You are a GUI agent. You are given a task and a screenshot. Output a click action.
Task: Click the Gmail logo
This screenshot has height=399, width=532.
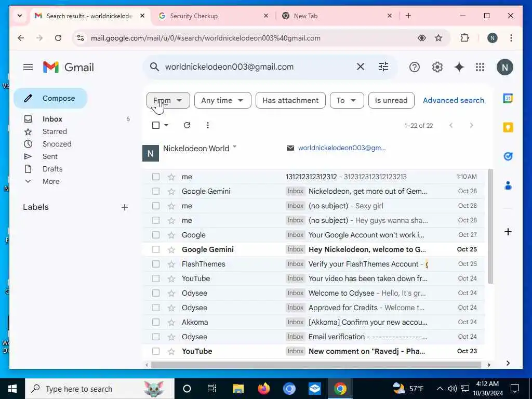(x=69, y=67)
